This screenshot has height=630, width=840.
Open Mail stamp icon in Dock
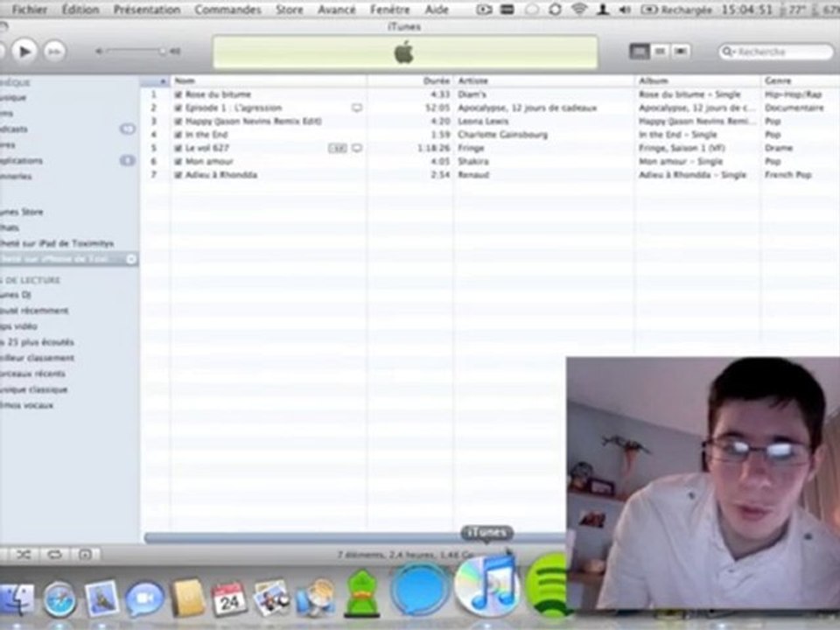tap(101, 598)
